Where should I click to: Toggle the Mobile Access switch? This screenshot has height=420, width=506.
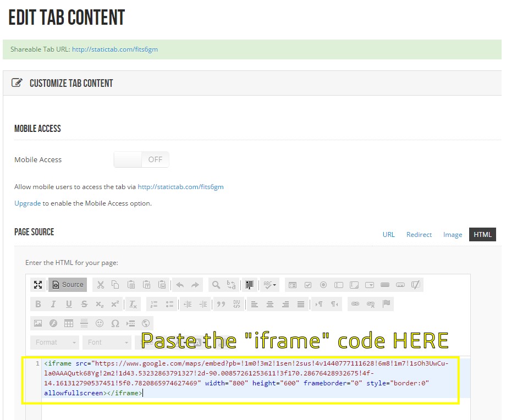[x=141, y=159]
